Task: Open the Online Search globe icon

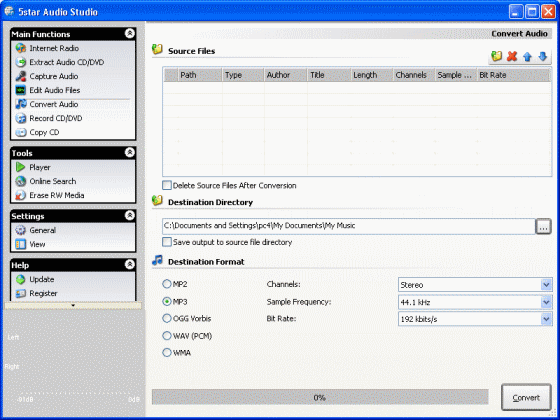Action: point(21,181)
